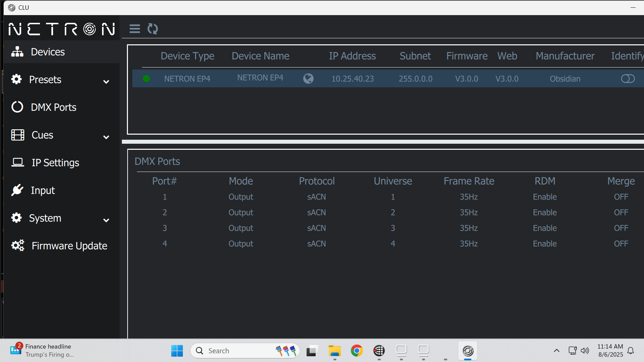The height and width of the screenshot is (362, 644).
Task: Go to Devices page
Action: 62,52
